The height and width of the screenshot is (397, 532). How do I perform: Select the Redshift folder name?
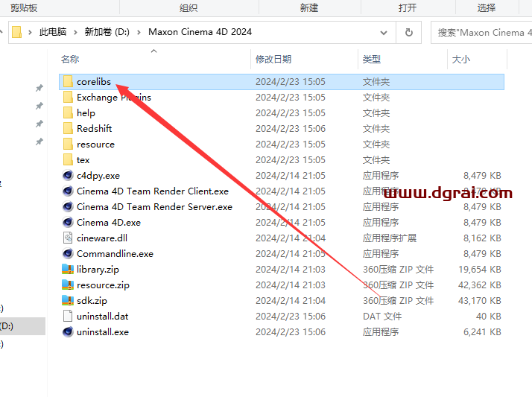tap(95, 129)
